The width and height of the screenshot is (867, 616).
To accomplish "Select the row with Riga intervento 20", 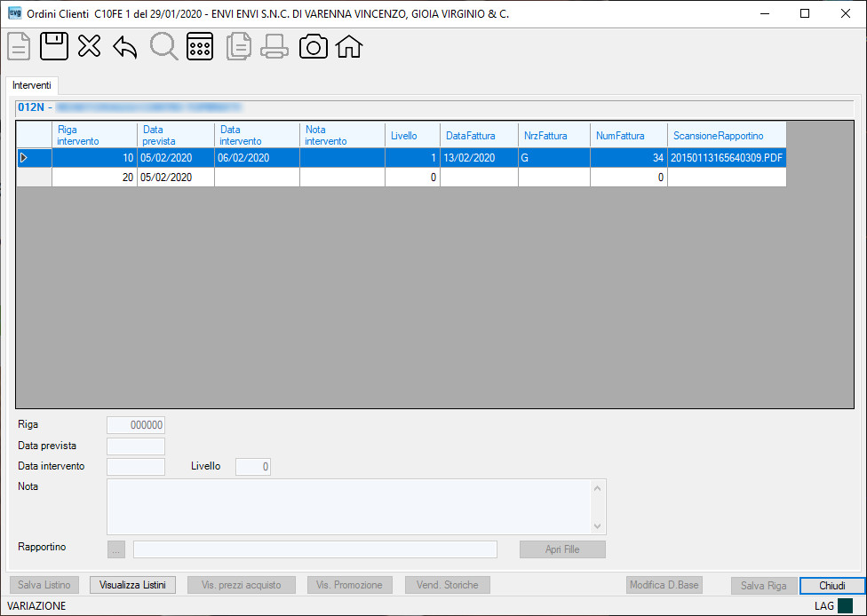I will click(x=402, y=178).
